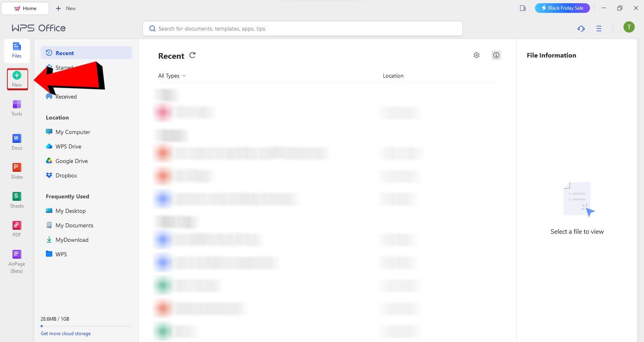Open the Files section in sidebar
This screenshot has width=644, height=342.
click(x=17, y=51)
